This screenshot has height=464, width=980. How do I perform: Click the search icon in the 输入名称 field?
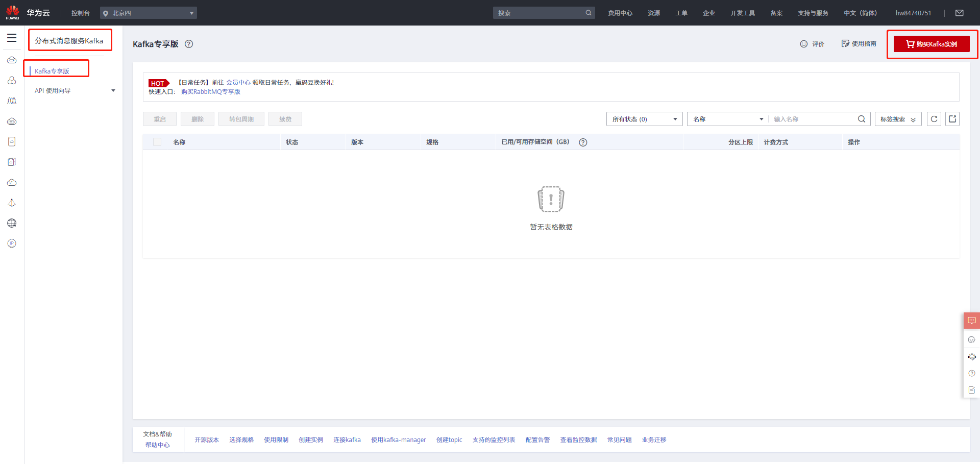click(862, 119)
